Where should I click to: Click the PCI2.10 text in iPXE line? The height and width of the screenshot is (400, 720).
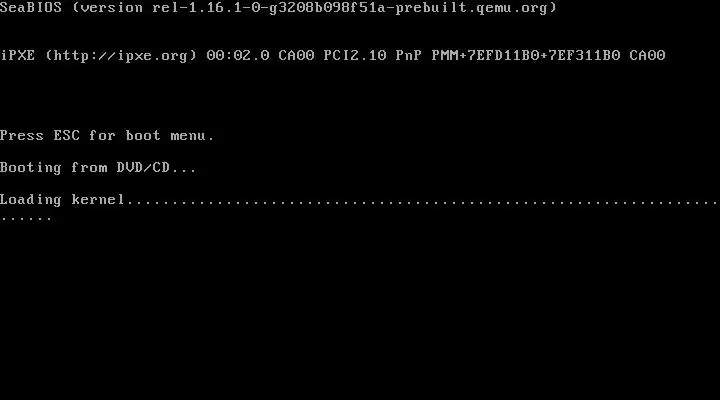tap(355, 56)
